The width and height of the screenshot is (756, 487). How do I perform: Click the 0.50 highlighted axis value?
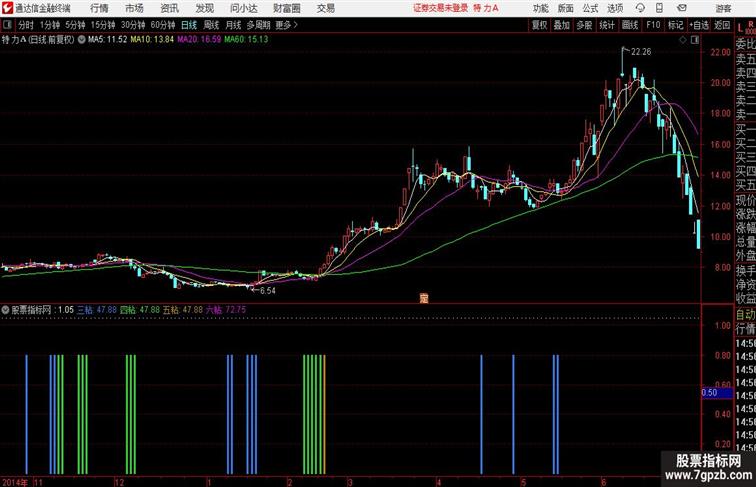click(x=716, y=393)
